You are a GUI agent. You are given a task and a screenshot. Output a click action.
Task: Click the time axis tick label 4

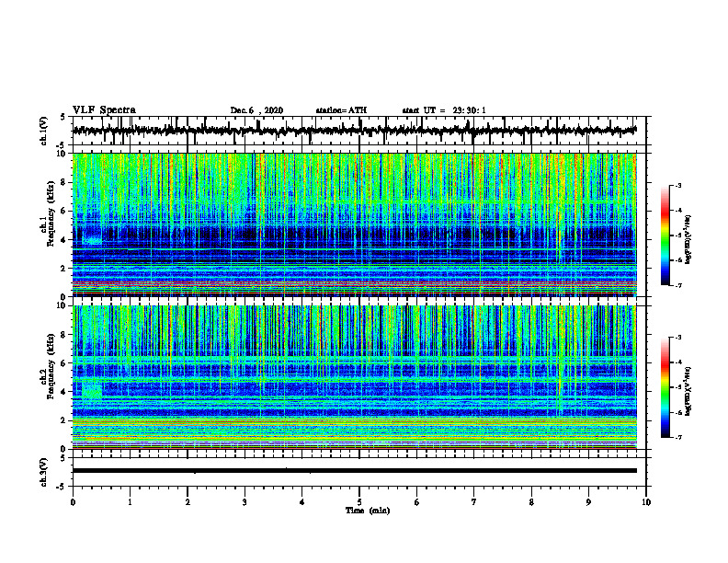(x=302, y=502)
